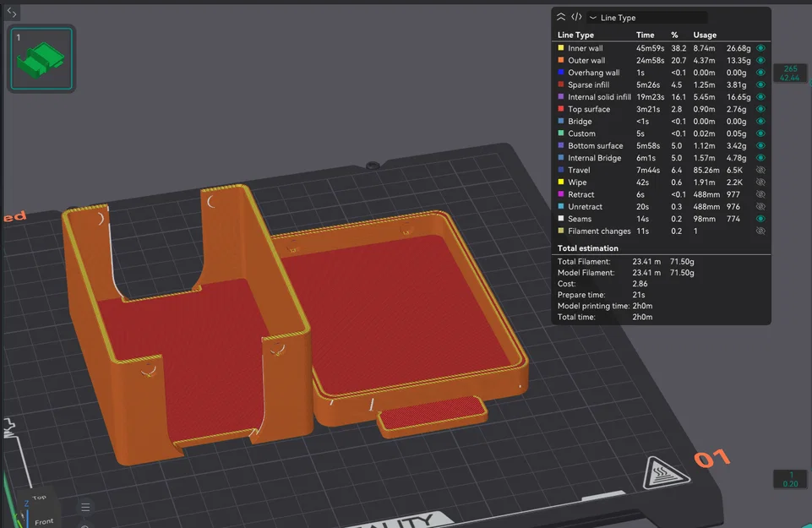Click the white Seams color swatch
Viewport: 812px width, 528px height.
tap(561, 219)
